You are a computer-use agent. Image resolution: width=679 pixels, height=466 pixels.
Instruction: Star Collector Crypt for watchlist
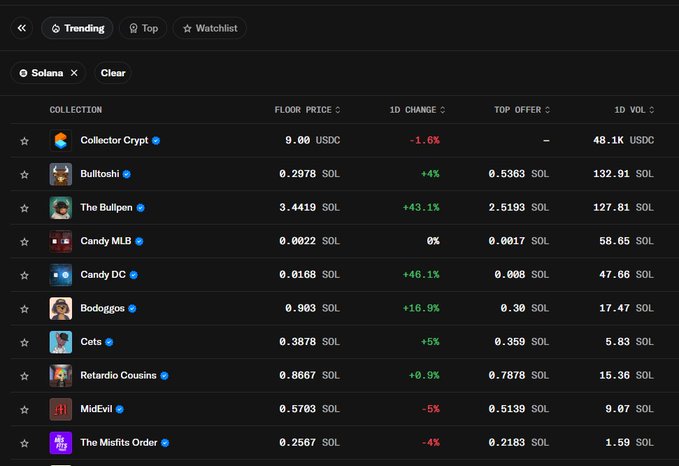click(x=24, y=141)
